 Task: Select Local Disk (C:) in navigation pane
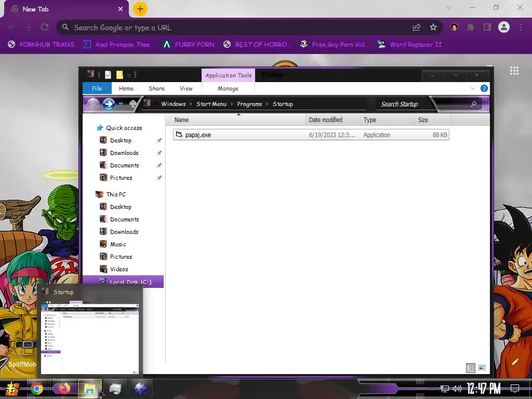[123, 282]
